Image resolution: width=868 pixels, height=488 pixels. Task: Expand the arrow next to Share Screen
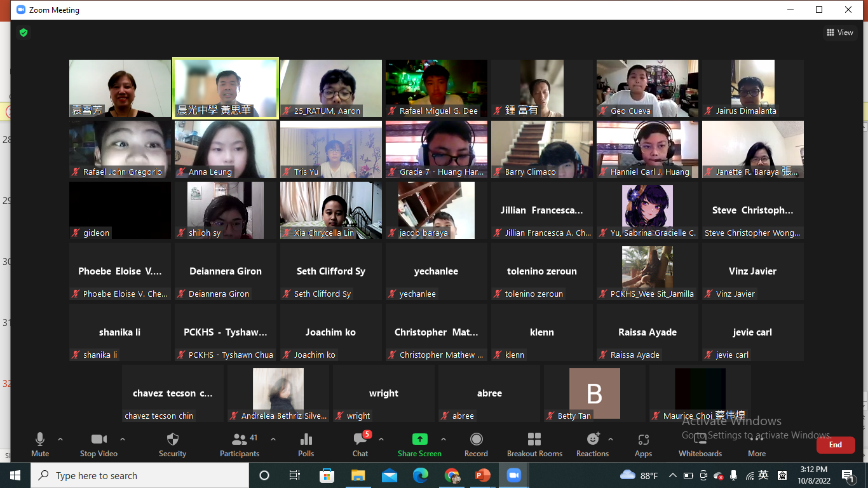coord(444,439)
